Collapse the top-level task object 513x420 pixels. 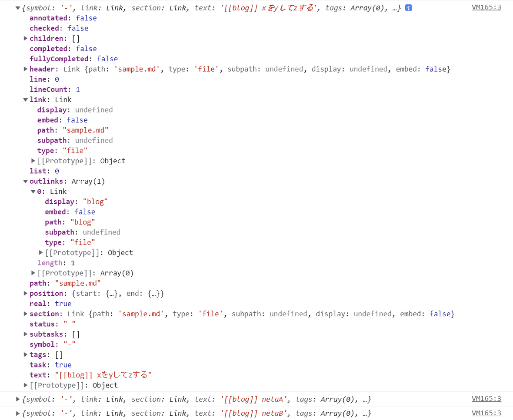[x=17, y=7]
